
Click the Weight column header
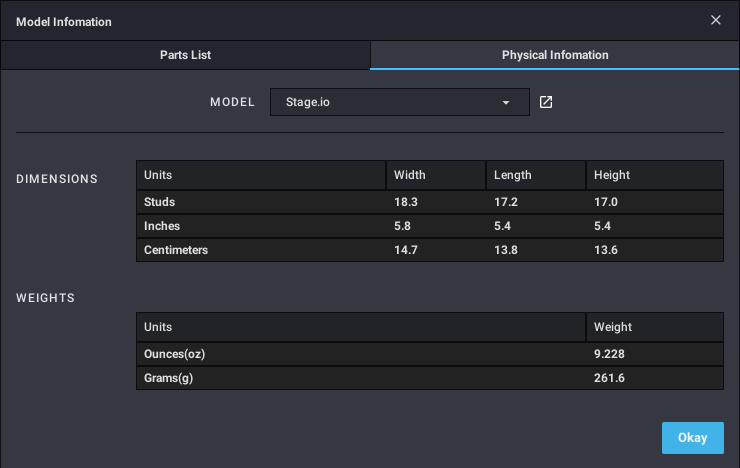[612, 327]
